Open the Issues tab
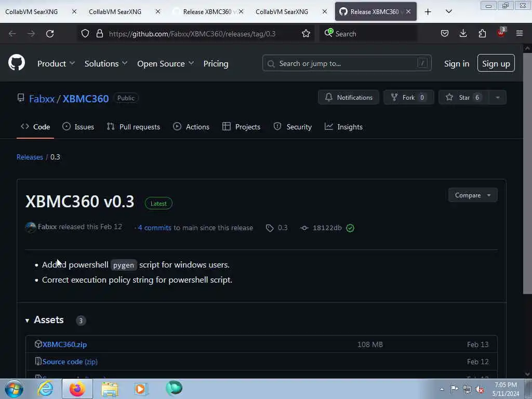 (x=78, y=127)
